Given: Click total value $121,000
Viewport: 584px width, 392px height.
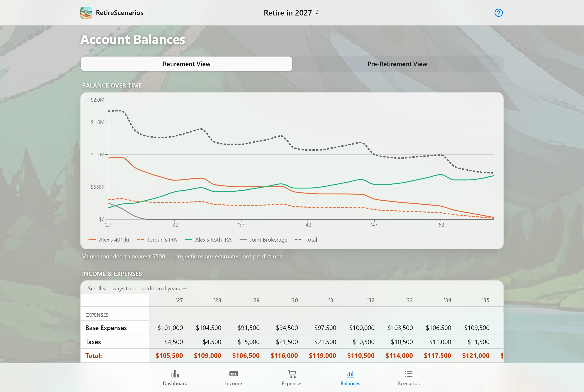Looking at the screenshot, I should coord(476,356).
